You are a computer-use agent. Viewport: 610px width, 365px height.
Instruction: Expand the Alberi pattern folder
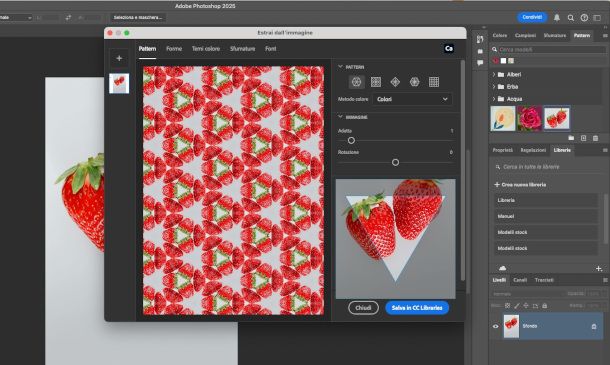[x=494, y=74]
